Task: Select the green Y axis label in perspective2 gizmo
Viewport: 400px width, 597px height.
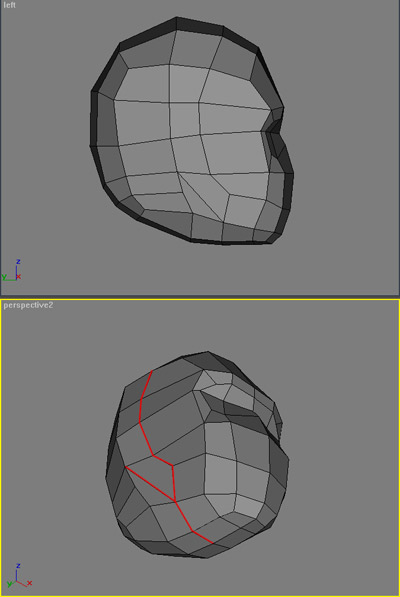Action: point(10,584)
